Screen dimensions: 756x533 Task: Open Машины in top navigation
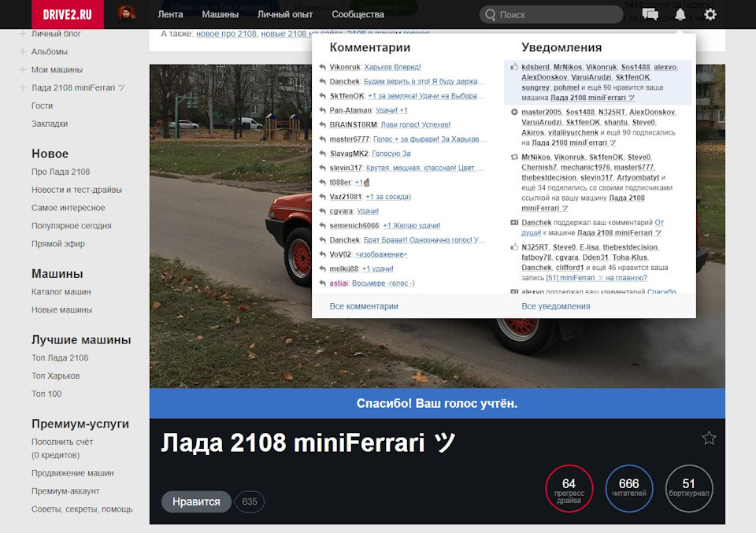220,14
